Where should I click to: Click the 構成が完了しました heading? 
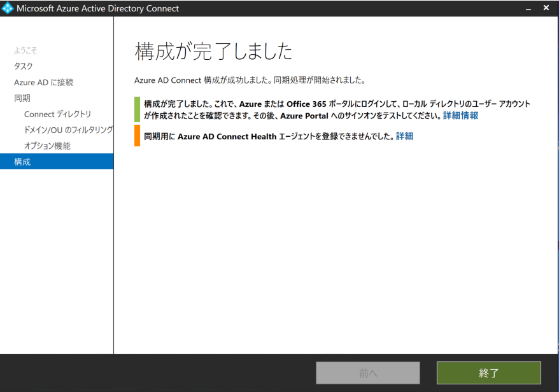[x=213, y=51]
